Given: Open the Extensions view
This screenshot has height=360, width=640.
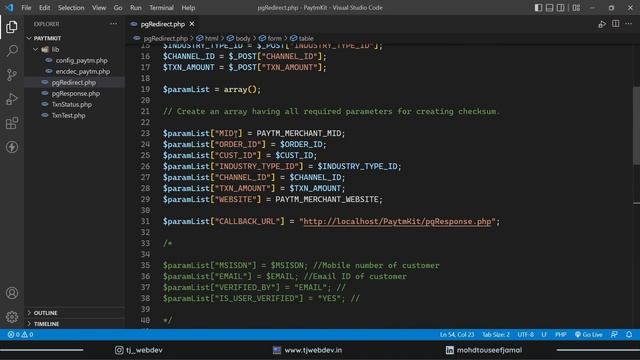Looking at the screenshot, I should coord(12,123).
